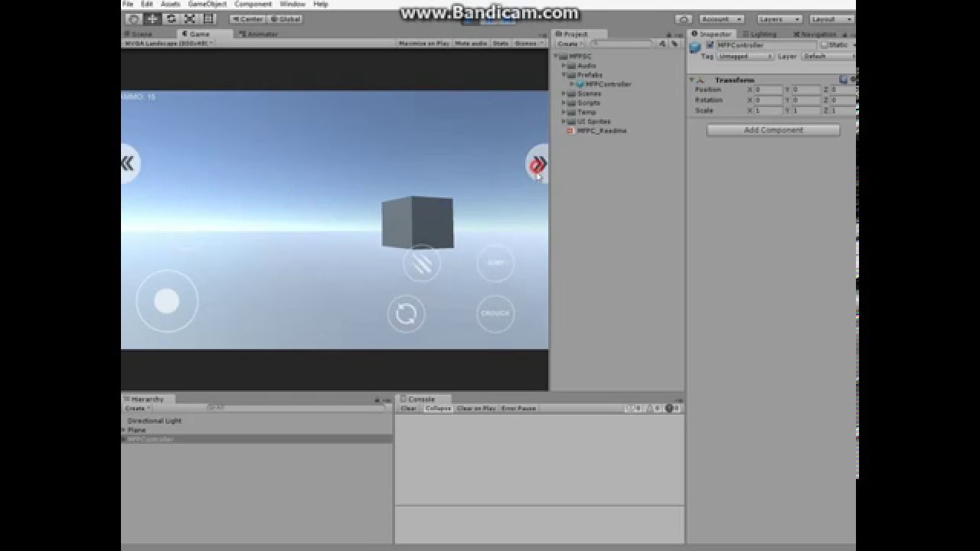Toggle Maximize on Play

(x=423, y=44)
